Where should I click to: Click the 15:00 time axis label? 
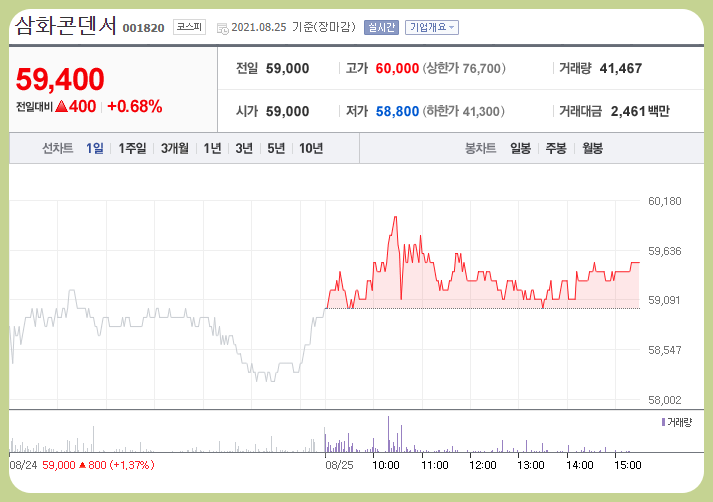[x=628, y=465]
